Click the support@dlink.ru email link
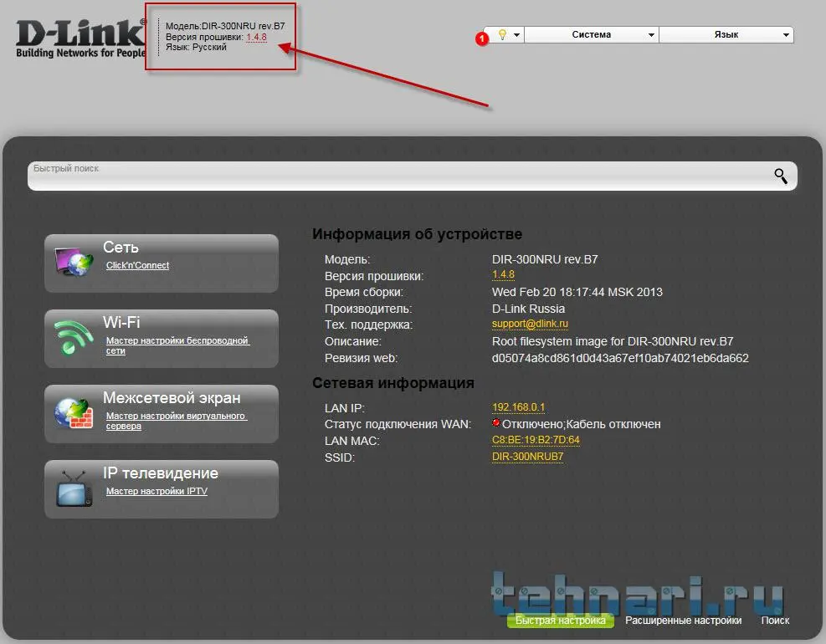 [x=530, y=324]
